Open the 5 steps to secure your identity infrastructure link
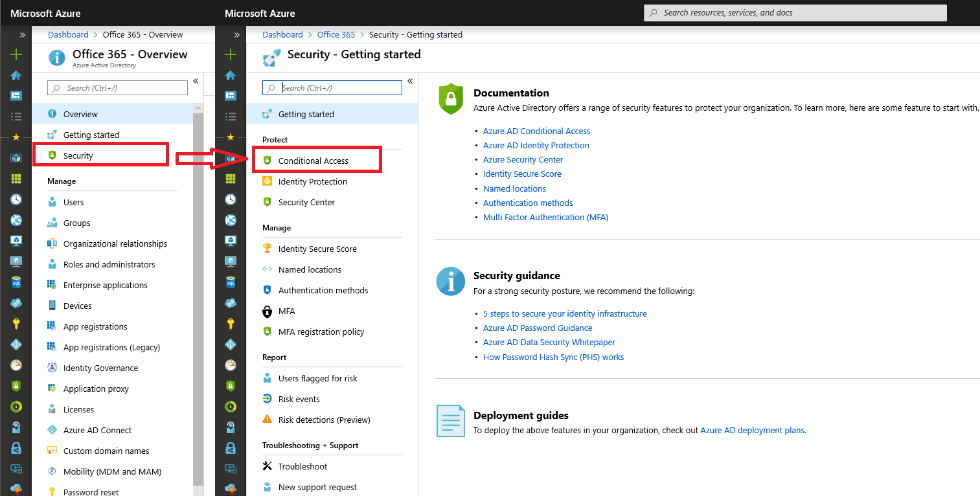Viewport: 980px width, 496px height. click(565, 313)
